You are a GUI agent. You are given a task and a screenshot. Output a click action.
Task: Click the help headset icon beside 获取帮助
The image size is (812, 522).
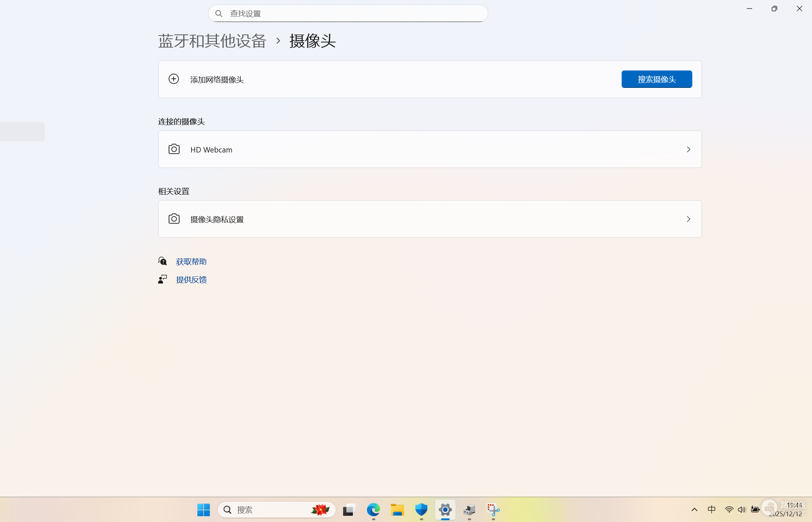(162, 261)
